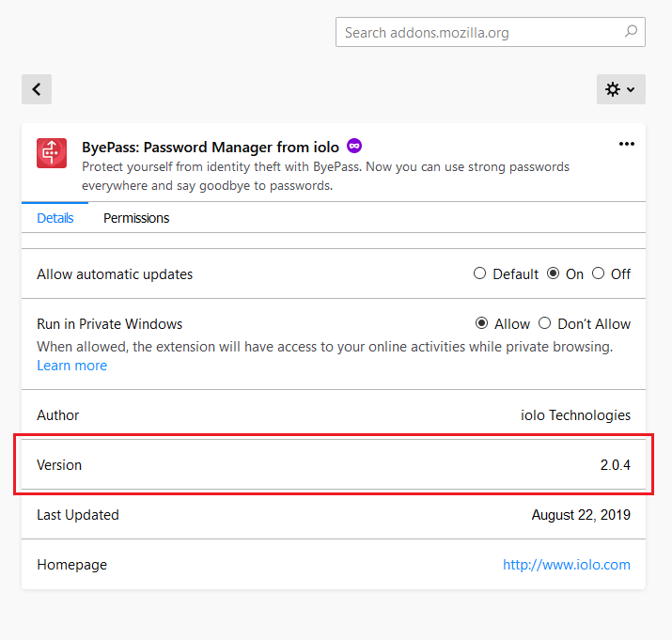This screenshot has width=672, height=640.
Task: Click the Version label
Action: click(59, 464)
